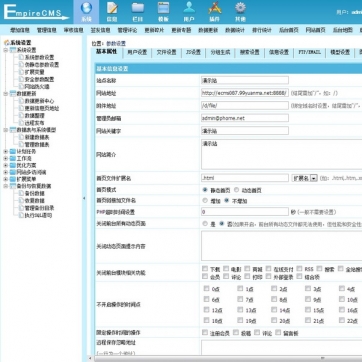The height and width of the screenshot is (362, 362).
Task: Click the 管理员邮箱 input with admin@phome.net
Action: pyautogui.click(x=245, y=118)
